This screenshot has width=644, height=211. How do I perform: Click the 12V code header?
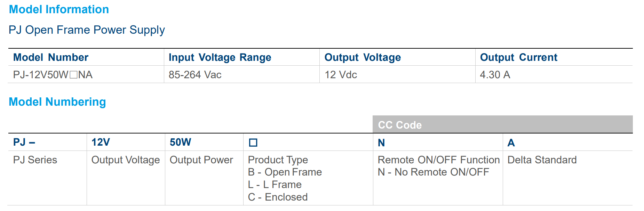(101, 142)
